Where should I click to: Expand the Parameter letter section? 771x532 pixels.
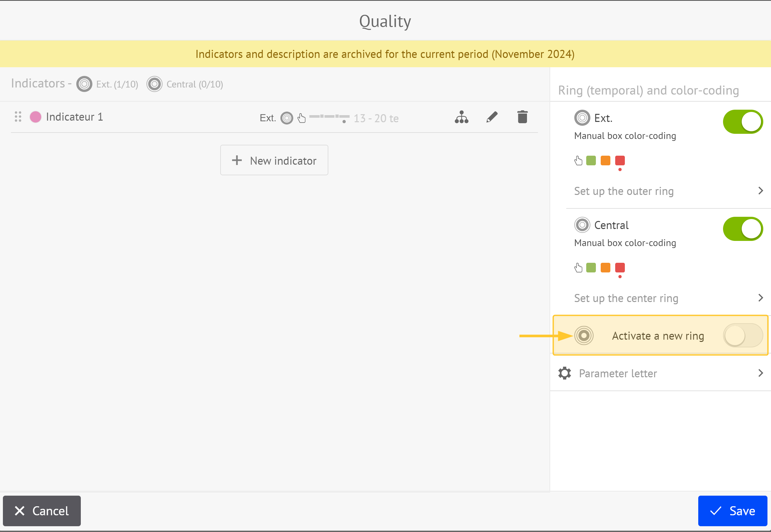(x=761, y=373)
